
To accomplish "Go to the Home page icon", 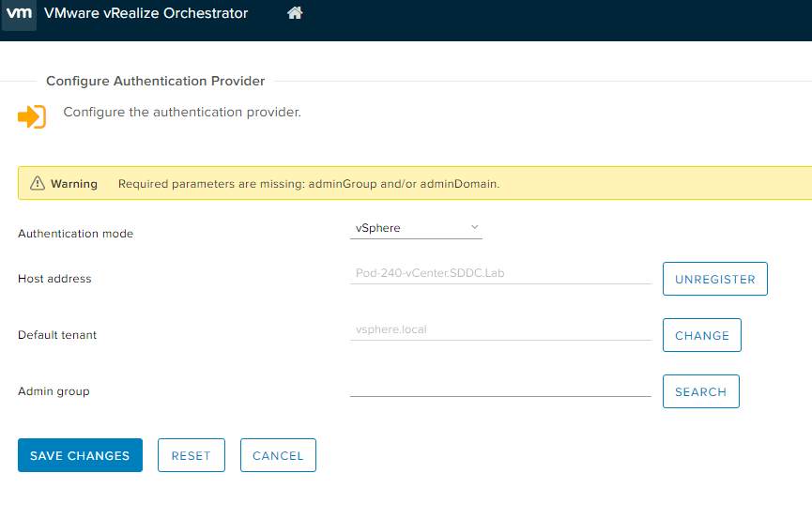I will pyautogui.click(x=295, y=13).
